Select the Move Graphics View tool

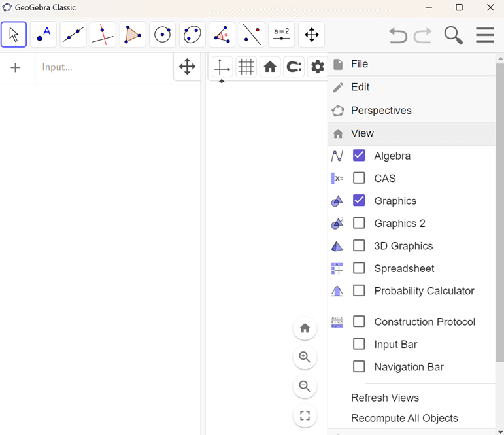coord(311,35)
